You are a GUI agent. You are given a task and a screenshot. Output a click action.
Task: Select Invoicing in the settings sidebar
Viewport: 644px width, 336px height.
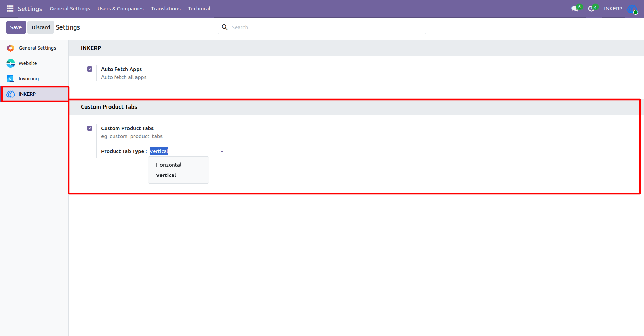34,79
